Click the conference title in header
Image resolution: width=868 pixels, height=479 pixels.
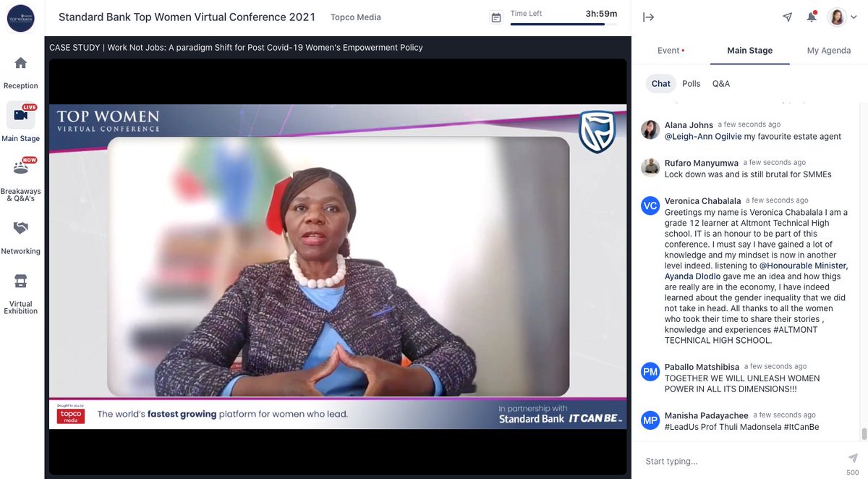[187, 17]
